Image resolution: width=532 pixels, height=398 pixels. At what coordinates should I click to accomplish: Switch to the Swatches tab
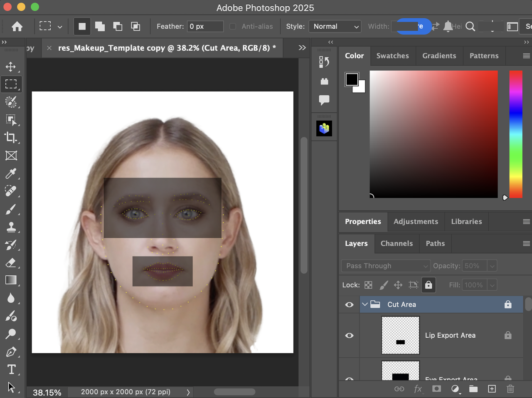[x=393, y=56]
